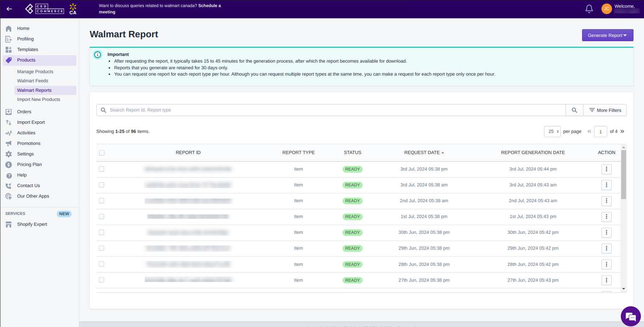The image size is (644, 327).
Task: Click the READY status badge for 1st Jul
Action: coord(352,217)
